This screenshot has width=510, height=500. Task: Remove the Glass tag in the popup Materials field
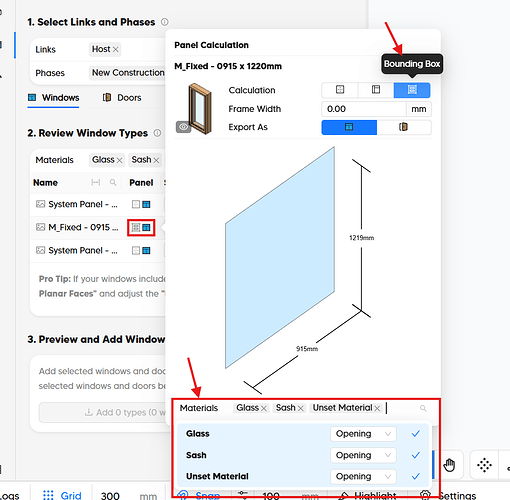264,408
